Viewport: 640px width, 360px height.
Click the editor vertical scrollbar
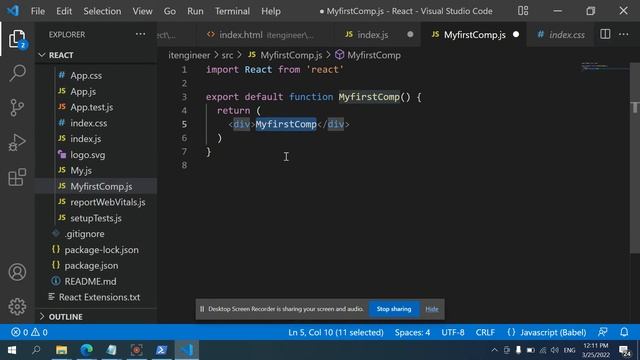coord(635,159)
